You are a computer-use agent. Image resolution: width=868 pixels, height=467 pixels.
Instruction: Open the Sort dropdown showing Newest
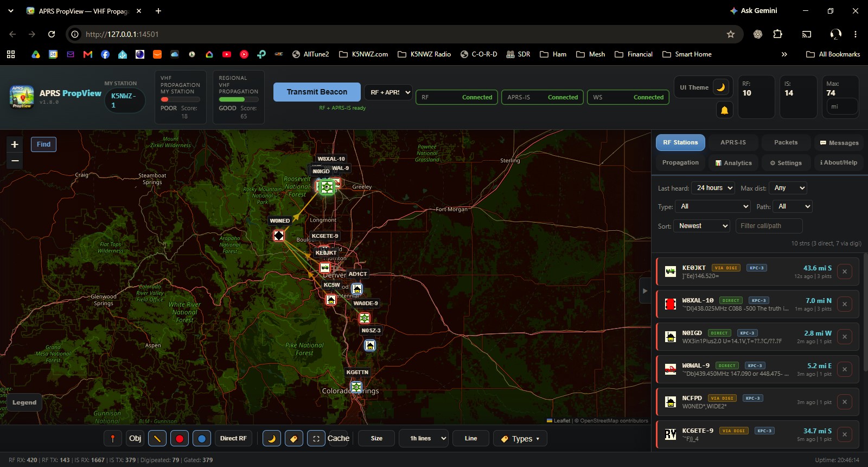(x=703, y=226)
